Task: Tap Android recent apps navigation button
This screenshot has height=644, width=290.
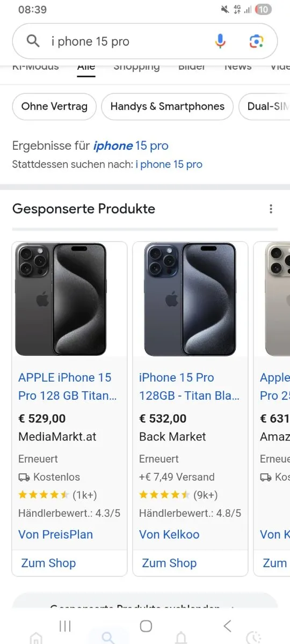Action: click(x=65, y=626)
